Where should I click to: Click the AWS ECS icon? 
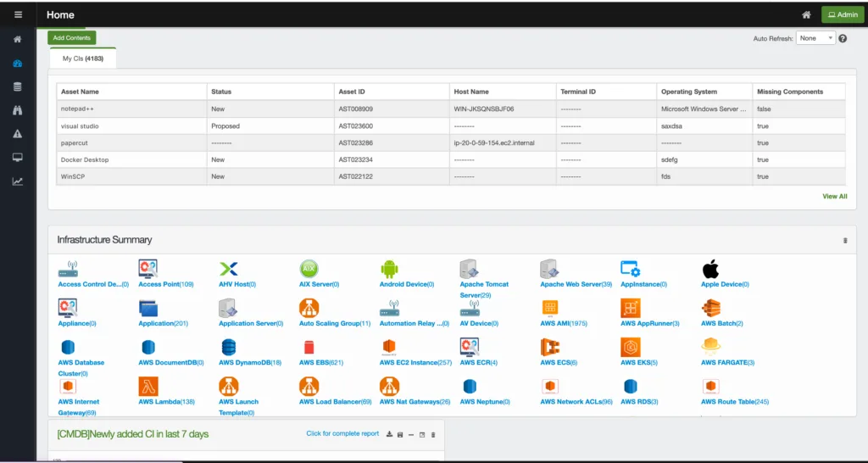[x=549, y=348]
